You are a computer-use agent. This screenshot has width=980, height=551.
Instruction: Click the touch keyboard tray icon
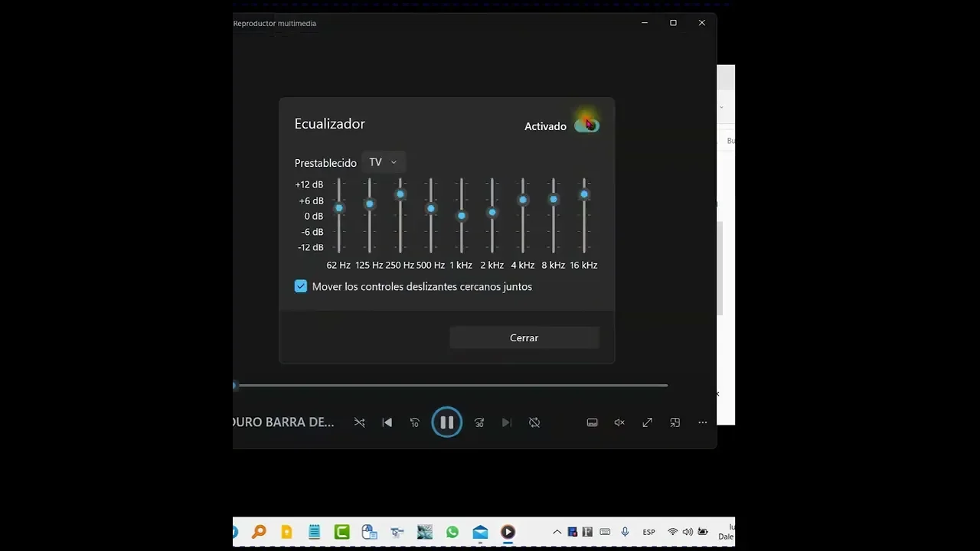pos(605,532)
